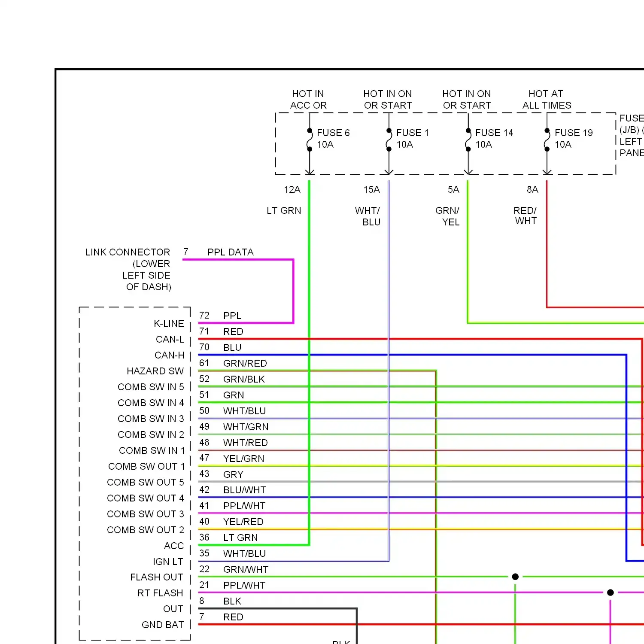The image size is (644, 644).
Task: Click pin '8 BLK' wire label
Action: 220,601
